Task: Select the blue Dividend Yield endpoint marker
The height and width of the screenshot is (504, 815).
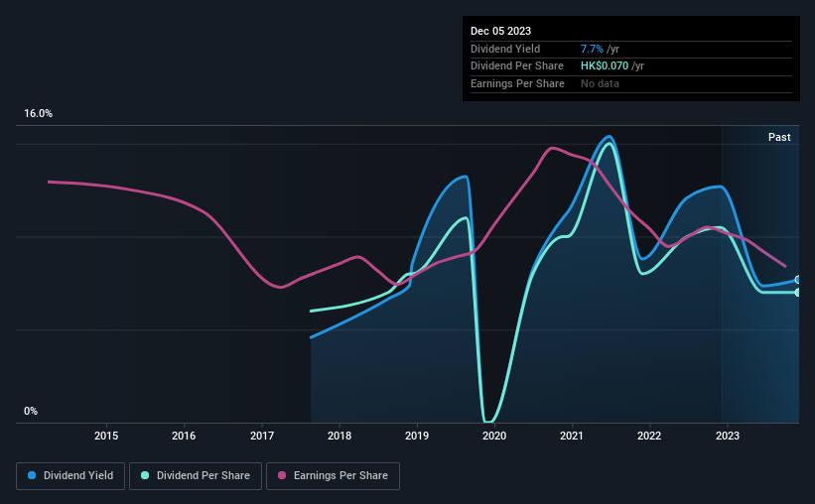Action: click(x=798, y=280)
